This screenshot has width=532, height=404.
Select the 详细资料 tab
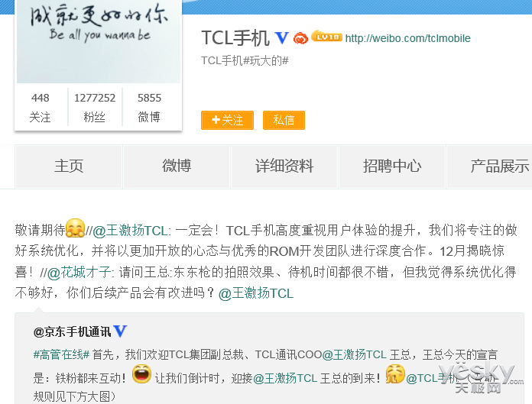284,166
